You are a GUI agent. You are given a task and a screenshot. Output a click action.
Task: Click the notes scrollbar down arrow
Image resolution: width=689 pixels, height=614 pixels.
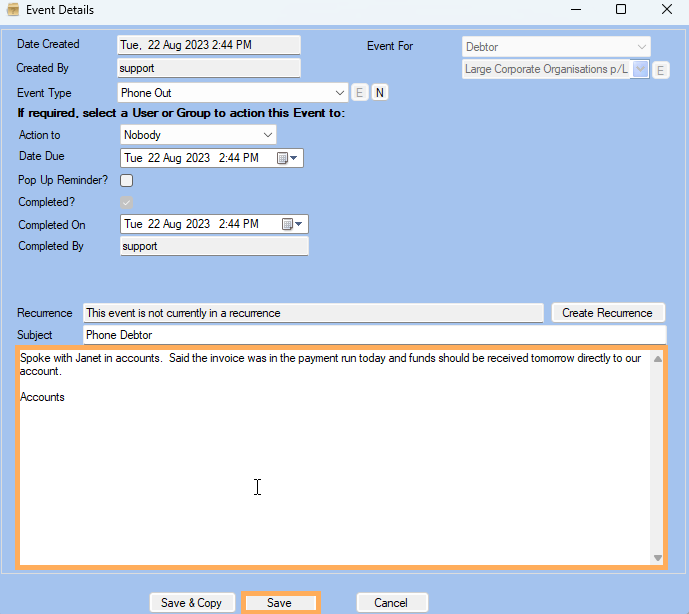(x=657, y=557)
